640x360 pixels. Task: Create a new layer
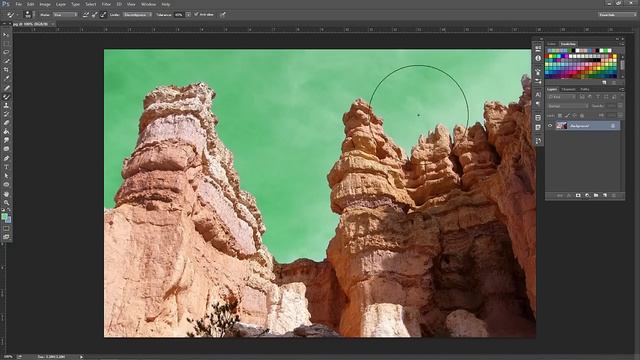605,196
